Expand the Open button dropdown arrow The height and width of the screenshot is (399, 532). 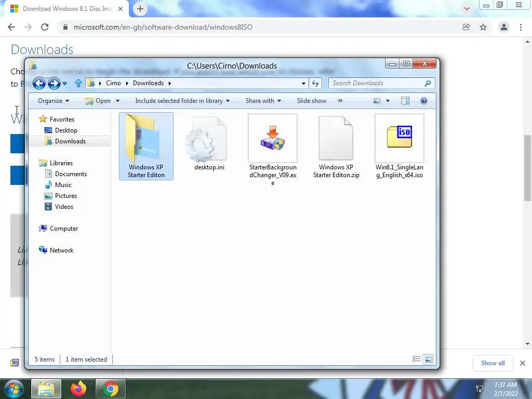click(x=117, y=101)
